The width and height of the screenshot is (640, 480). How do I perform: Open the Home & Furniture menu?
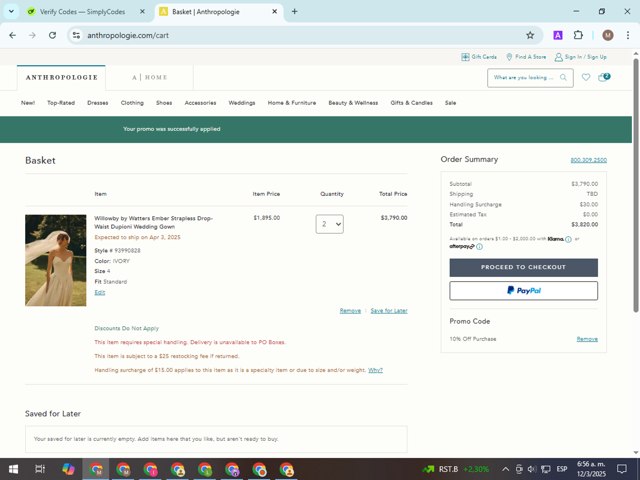[x=292, y=103]
